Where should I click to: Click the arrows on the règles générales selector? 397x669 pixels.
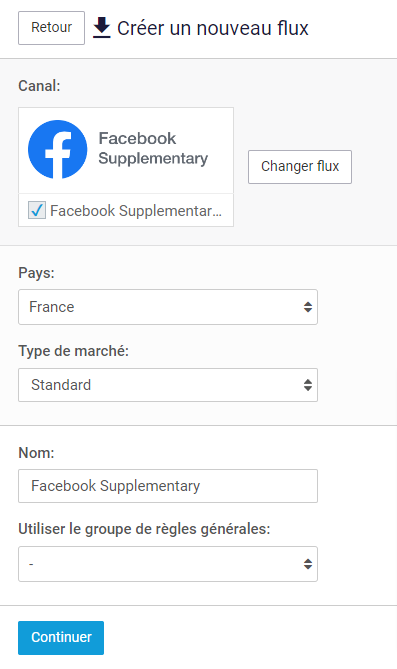(308, 564)
